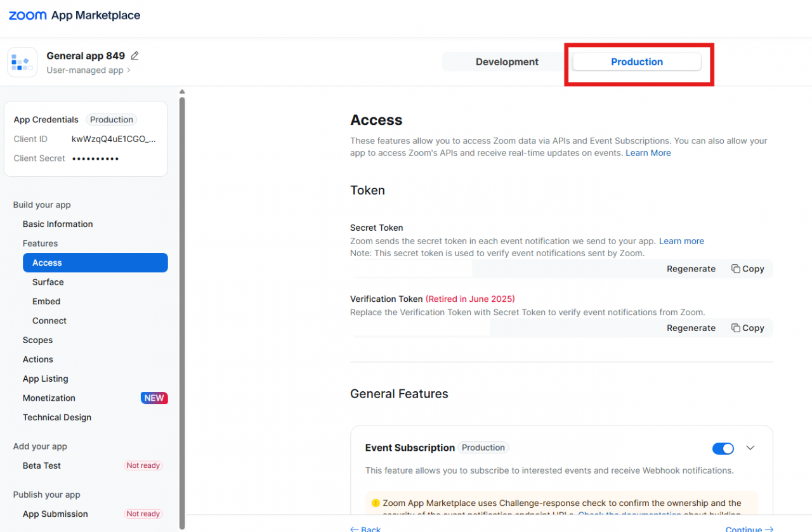Open the Learn More link under Access
Image resolution: width=812 pixels, height=532 pixels.
click(648, 153)
